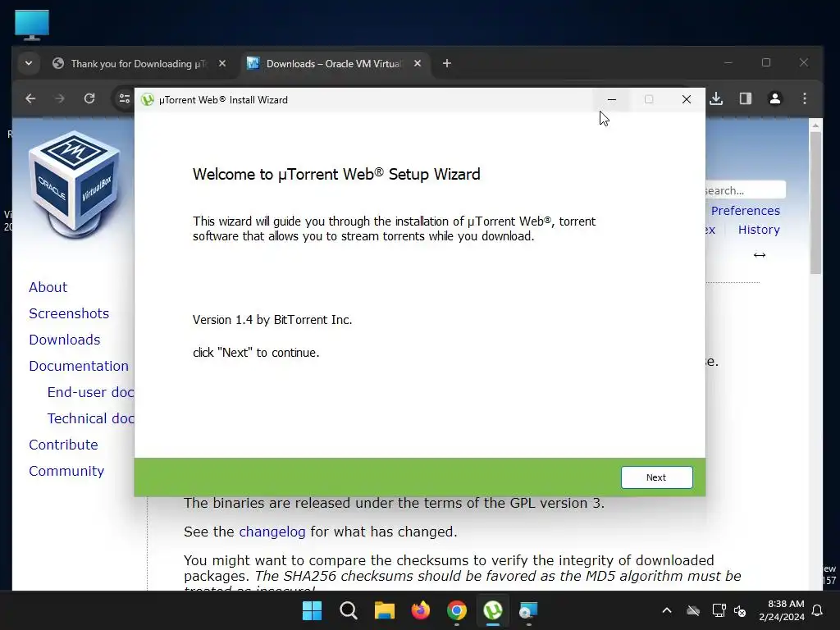Switch to the 'Thank you for Downloading' tab
This screenshot has width=840, height=630.
138,64
